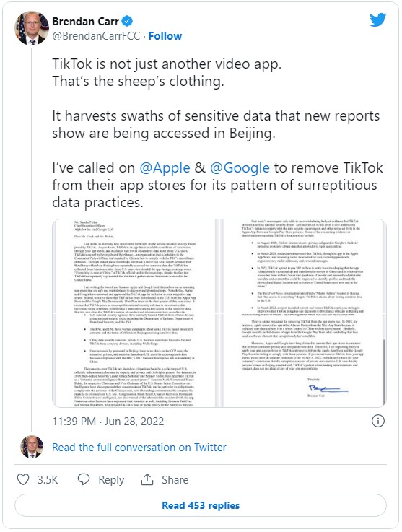Open the right letter page with signature
Image resolution: width=402 pixels, height=532 pixels.
pyautogui.click(x=305, y=313)
